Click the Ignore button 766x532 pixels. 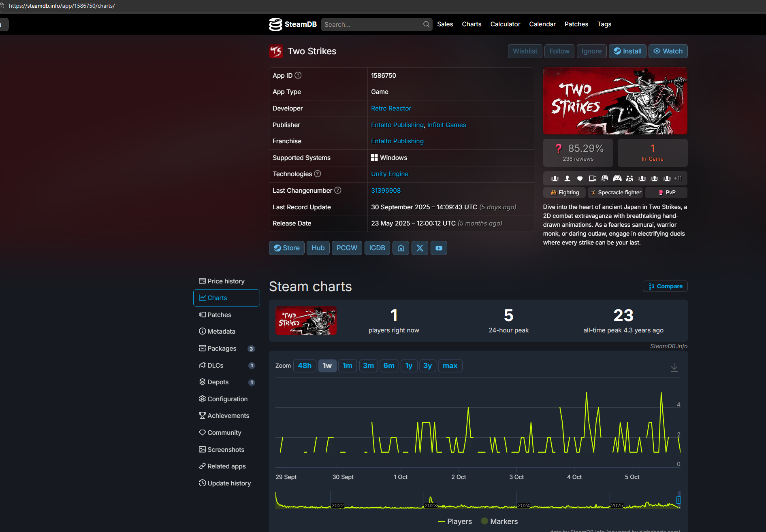[x=591, y=51]
